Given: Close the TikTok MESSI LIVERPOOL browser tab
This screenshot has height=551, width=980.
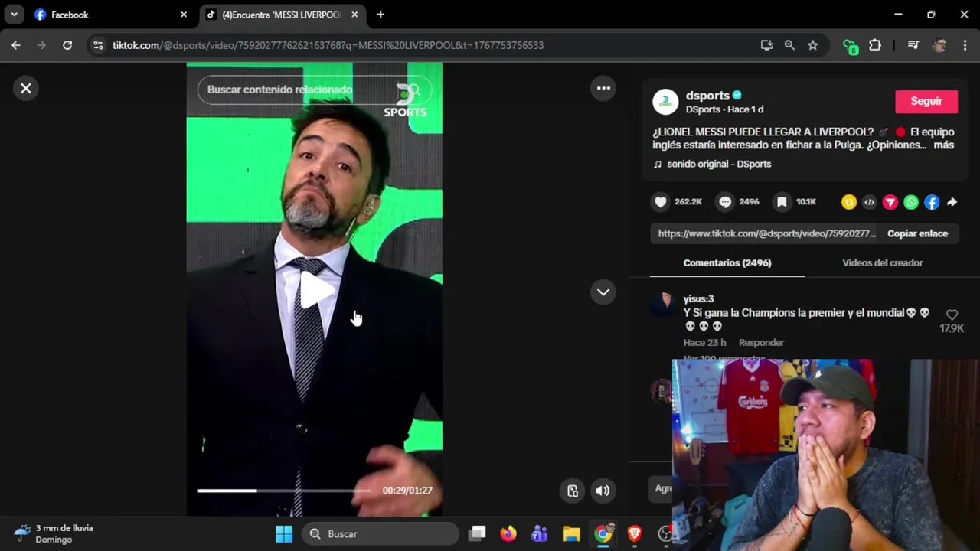Looking at the screenshot, I should click(354, 15).
